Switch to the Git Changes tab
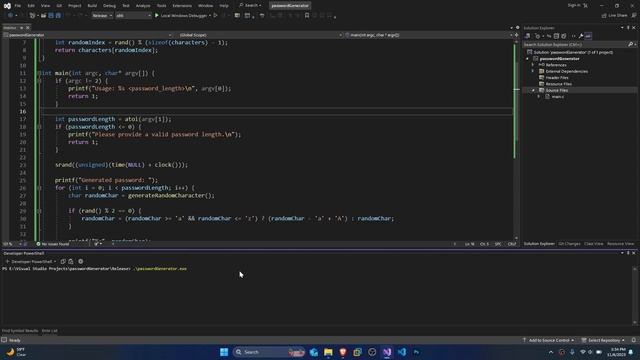The height and width of the screenshot is (360, 640). 569,244
